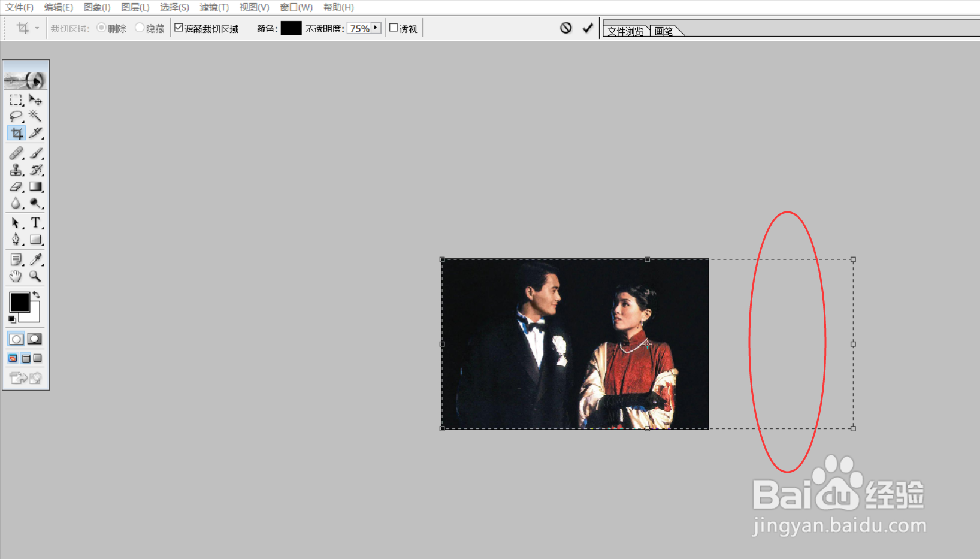Screen dimensions: 980x559
Task: Select the Zoom tool
Action: [35, 276]
